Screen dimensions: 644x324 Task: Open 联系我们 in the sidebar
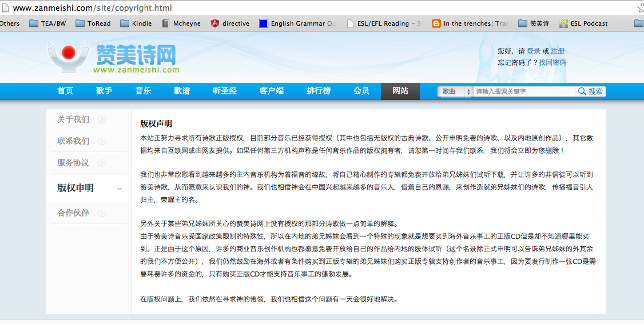pos(73,141)
